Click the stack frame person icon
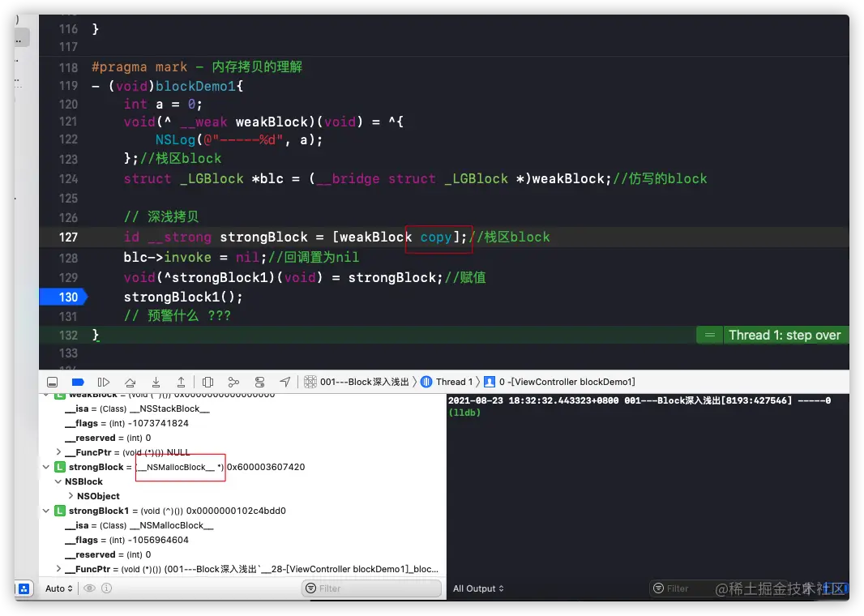 490,382
